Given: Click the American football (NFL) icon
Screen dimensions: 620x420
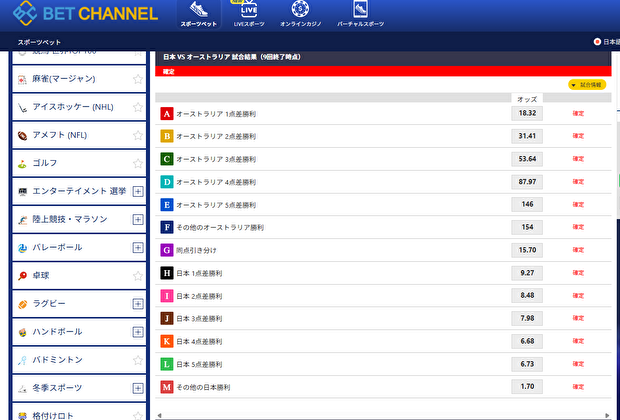Looking at the screenshot, I should click(22, 135).
